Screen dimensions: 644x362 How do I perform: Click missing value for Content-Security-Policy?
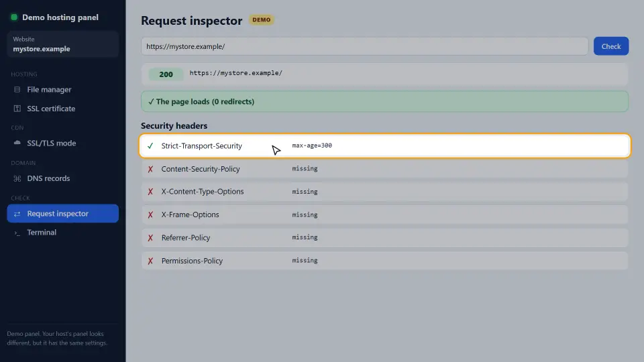pyautogui.click(x=305, y=169)
